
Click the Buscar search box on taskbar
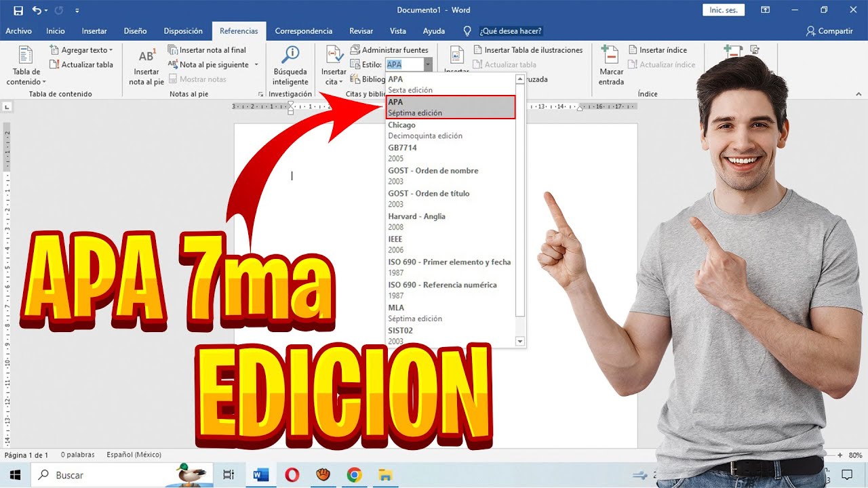(122, 475)
